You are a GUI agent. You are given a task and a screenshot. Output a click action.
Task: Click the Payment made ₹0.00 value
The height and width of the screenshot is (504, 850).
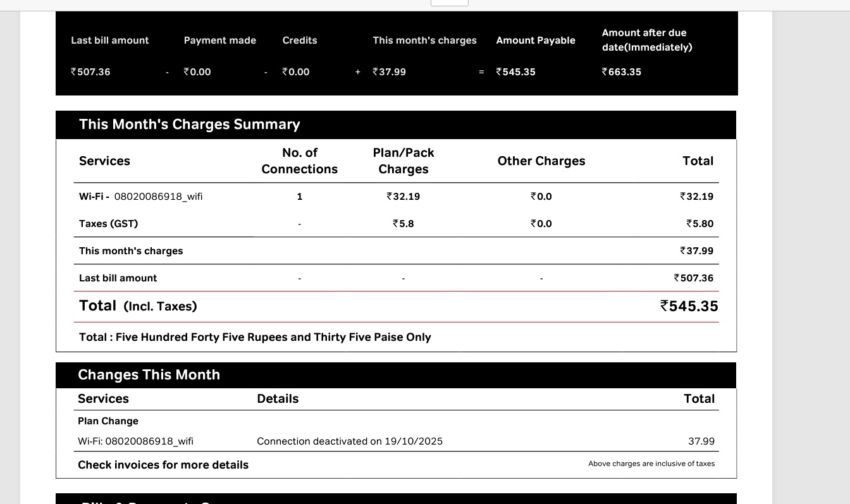197,72
